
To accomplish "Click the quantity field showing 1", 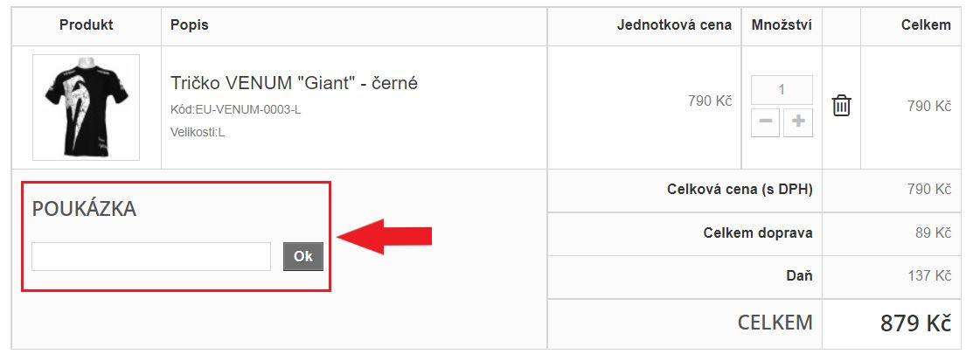I will coord(782,90).
